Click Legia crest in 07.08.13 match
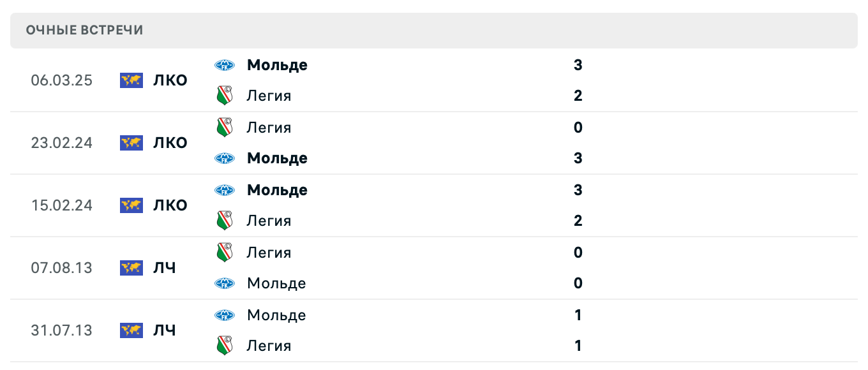The image size is (868, 370). 224,253
